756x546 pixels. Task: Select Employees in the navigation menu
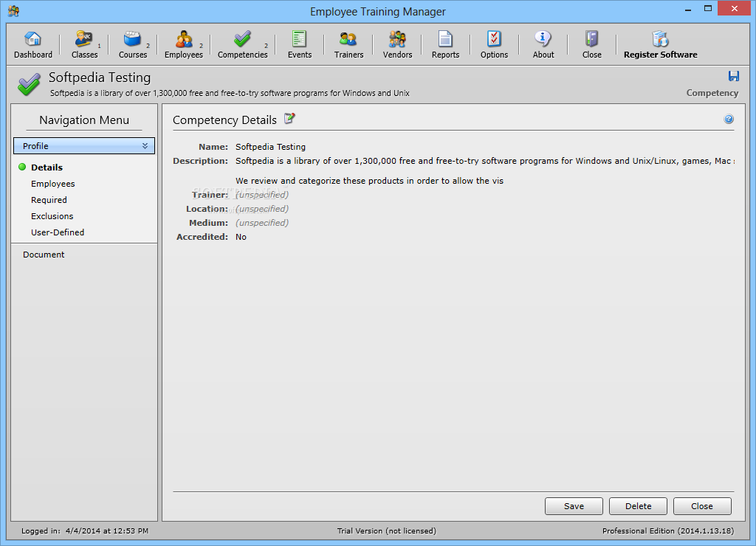(52, 184)
